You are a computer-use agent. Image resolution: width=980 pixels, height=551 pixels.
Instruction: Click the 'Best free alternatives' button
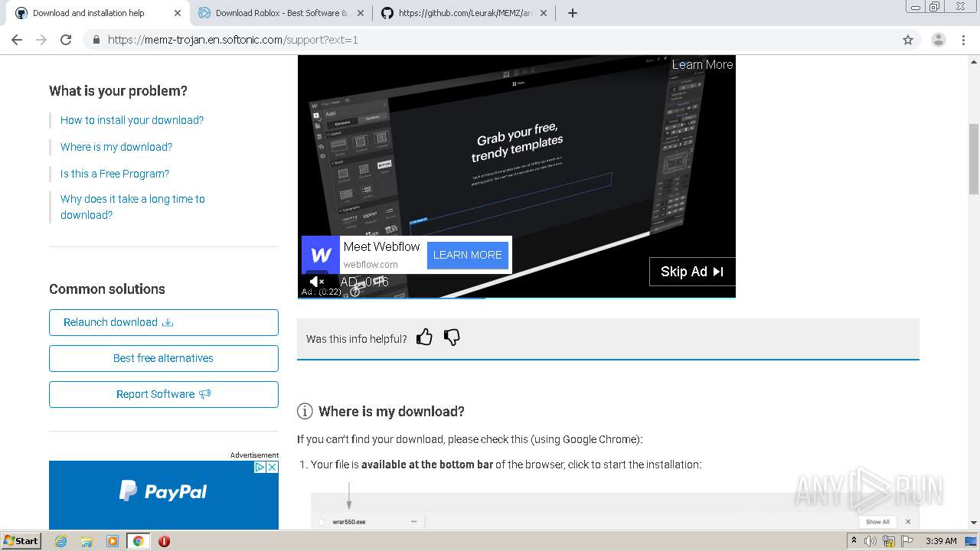[164, 358]
